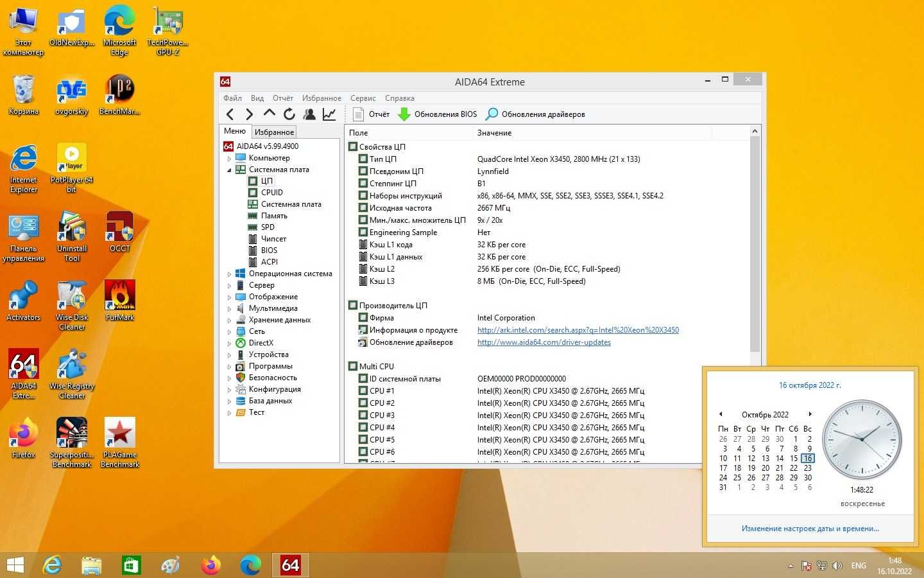Open the Store icon in taskbar
Viewport: 924px width, 578px height.
(x=131, y=565)
